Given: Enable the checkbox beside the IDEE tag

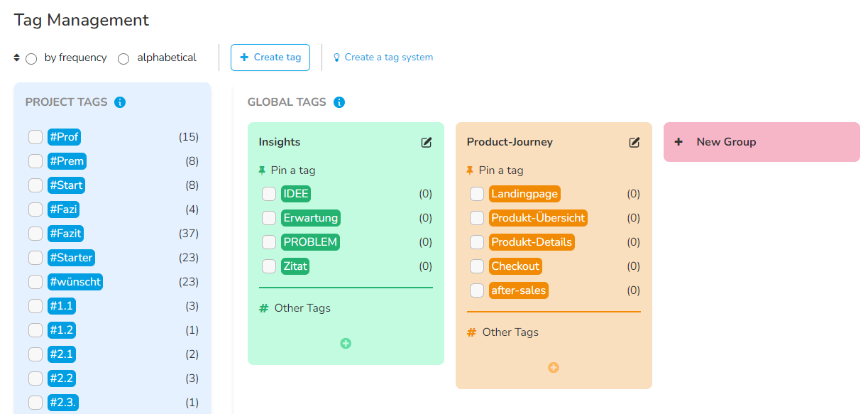Looking at the screenshot, I should (x=269, y=193).
